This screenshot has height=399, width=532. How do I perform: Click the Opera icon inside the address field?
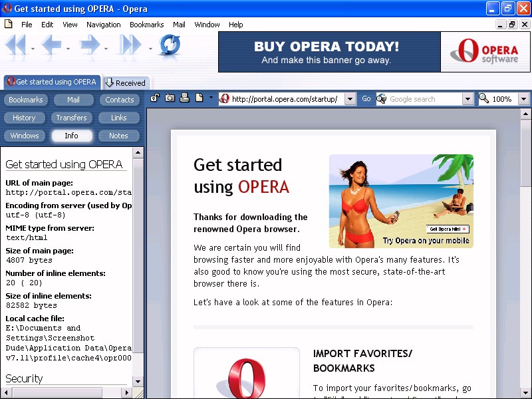click(225, 98)
